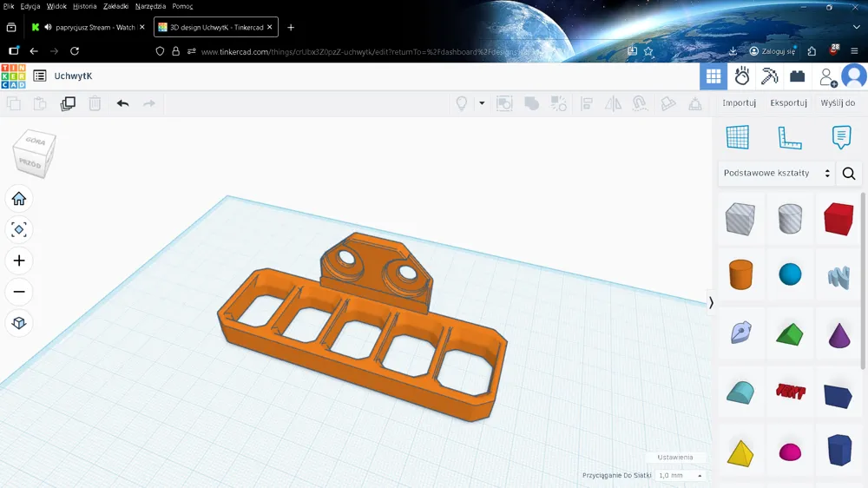Viewport: 868px width, 488px height.
Task: Undo the last action with the arrow icon
Action: [123, 103]
